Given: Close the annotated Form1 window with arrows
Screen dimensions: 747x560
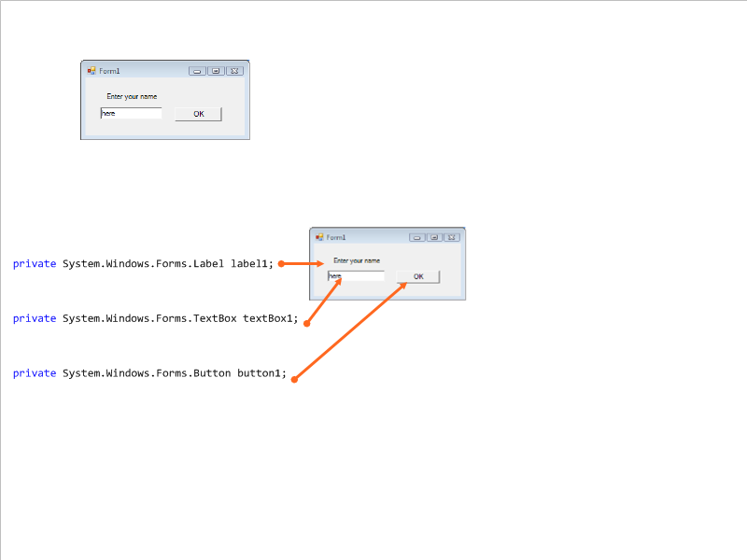Looking at the screenshot, I should coord(451,237).
